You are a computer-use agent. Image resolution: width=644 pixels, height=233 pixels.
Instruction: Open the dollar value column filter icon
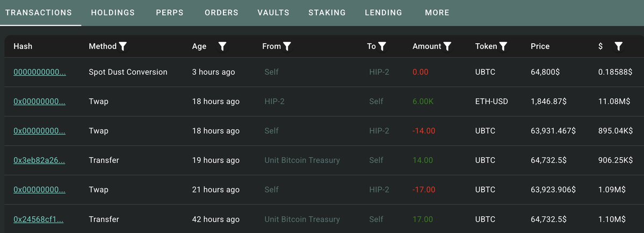tap(619, 46)
